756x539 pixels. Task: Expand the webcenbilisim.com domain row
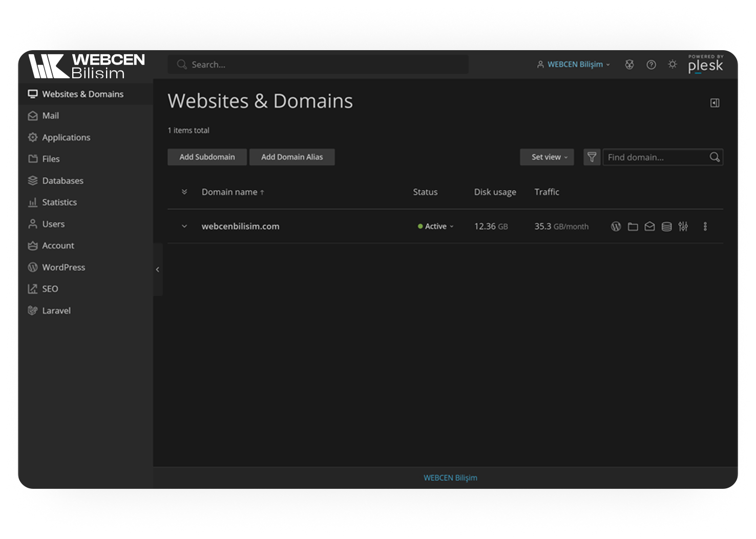(184, 226)
